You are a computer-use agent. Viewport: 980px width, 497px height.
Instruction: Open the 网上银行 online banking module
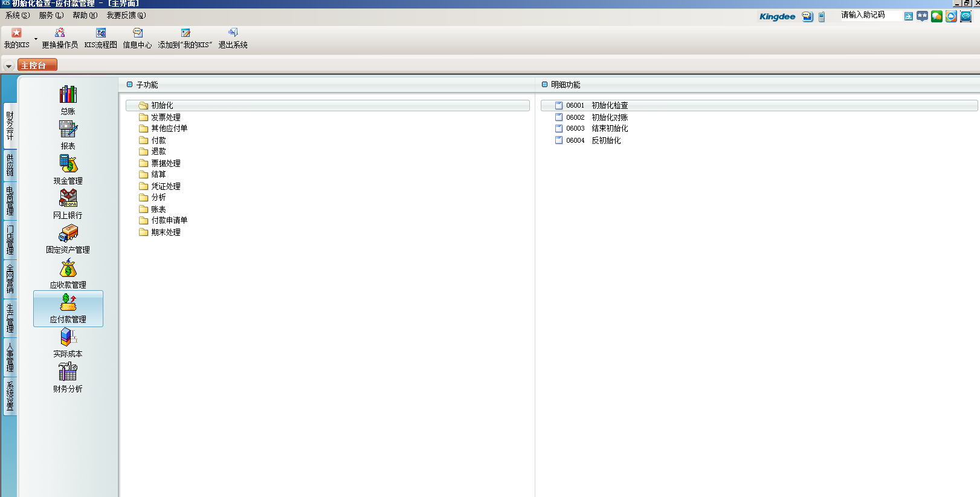pyautogui.click(x=68, y=204)
